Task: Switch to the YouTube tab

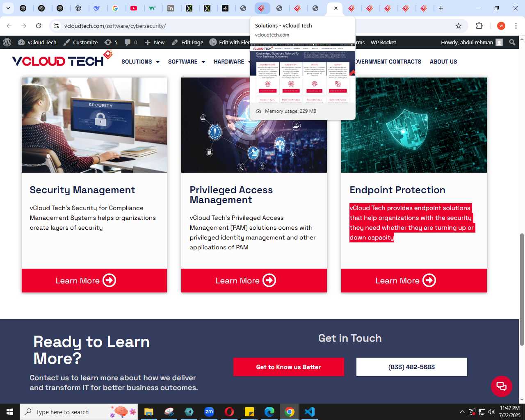Action: [x=134, y=8]
